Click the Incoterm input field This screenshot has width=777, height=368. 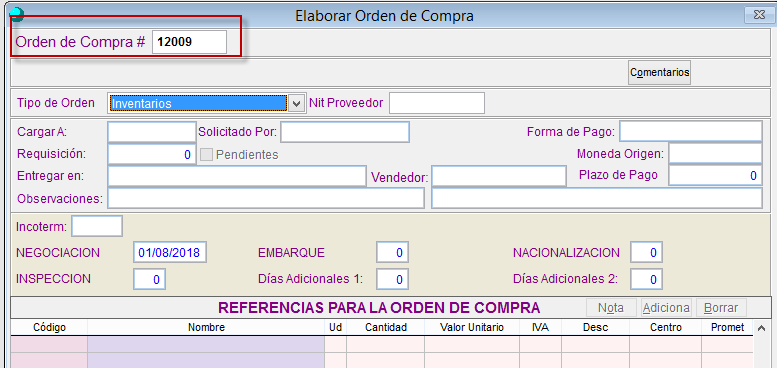(x=97, y=227)
